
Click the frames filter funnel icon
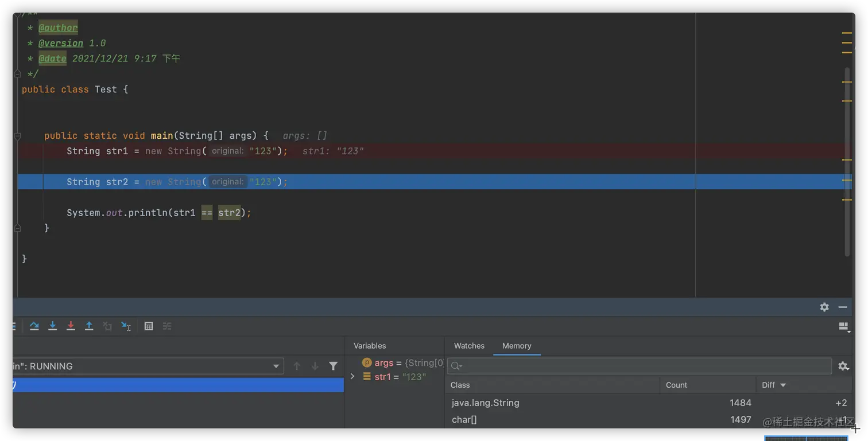pyautogui.click(x=333, y=366)
